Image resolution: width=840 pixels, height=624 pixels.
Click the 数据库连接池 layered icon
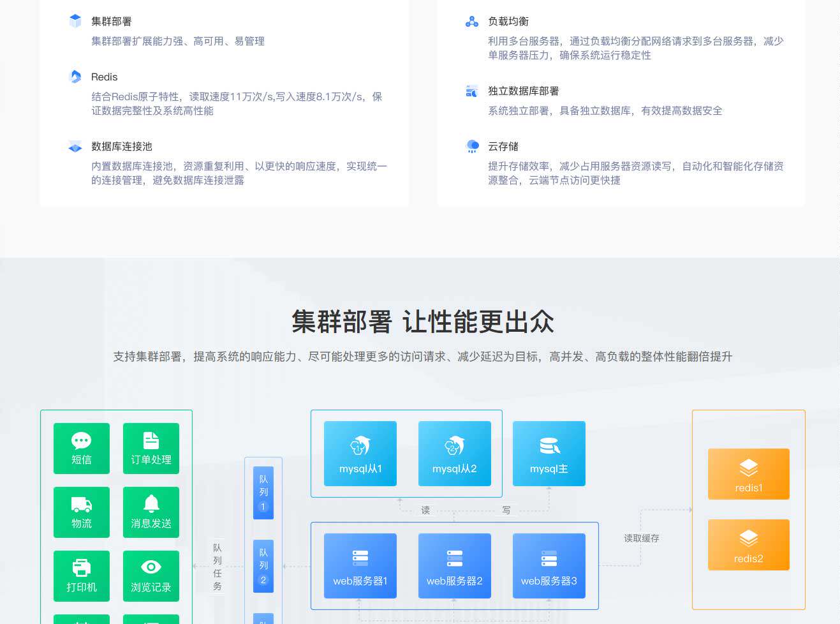75,147
